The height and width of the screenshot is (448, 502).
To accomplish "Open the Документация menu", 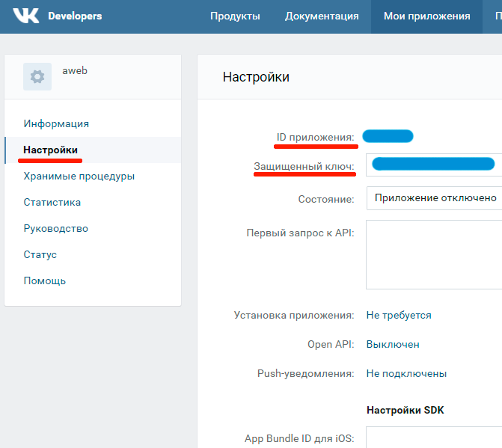I will tap(322, 16).
